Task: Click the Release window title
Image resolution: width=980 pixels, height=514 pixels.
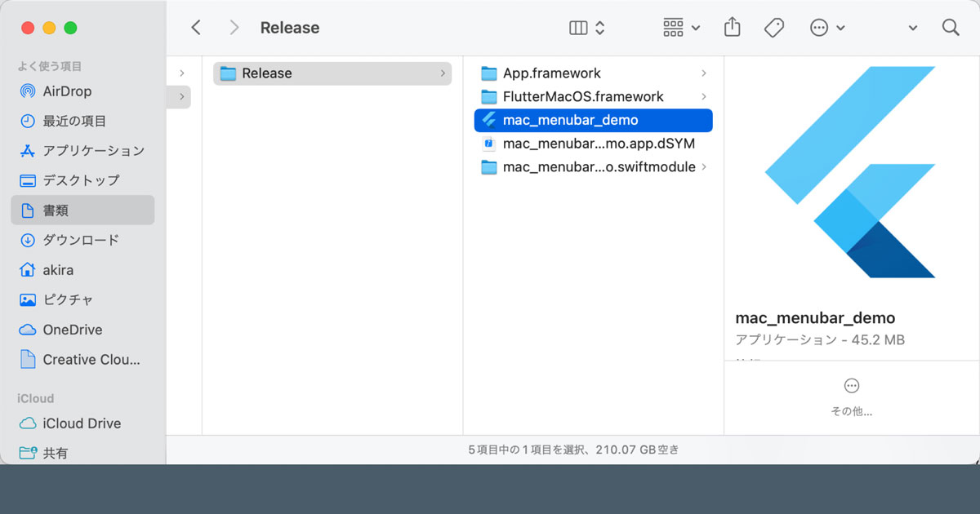Action: tap(290, 28)
